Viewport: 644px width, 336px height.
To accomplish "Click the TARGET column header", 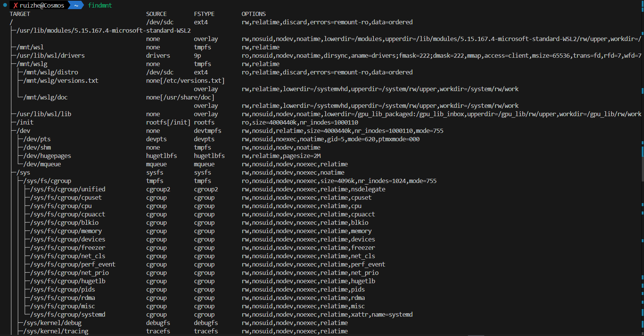I will (x=20, y=14).
